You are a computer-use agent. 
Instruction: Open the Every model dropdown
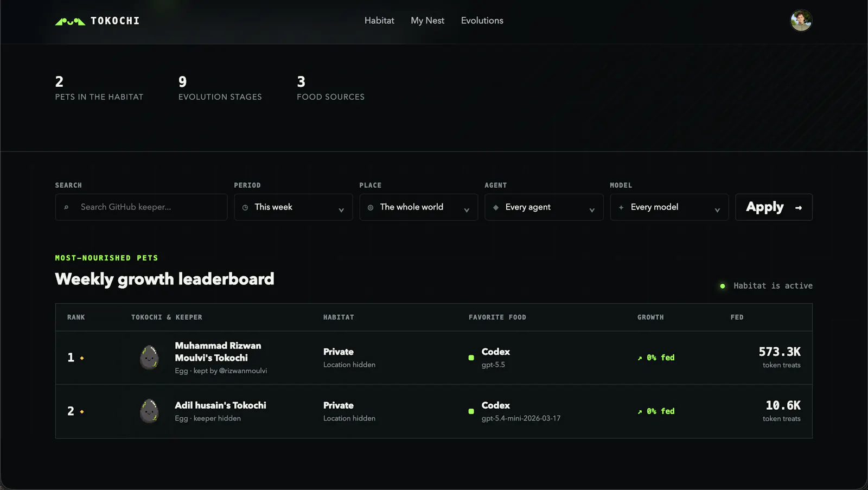point(669,207)
